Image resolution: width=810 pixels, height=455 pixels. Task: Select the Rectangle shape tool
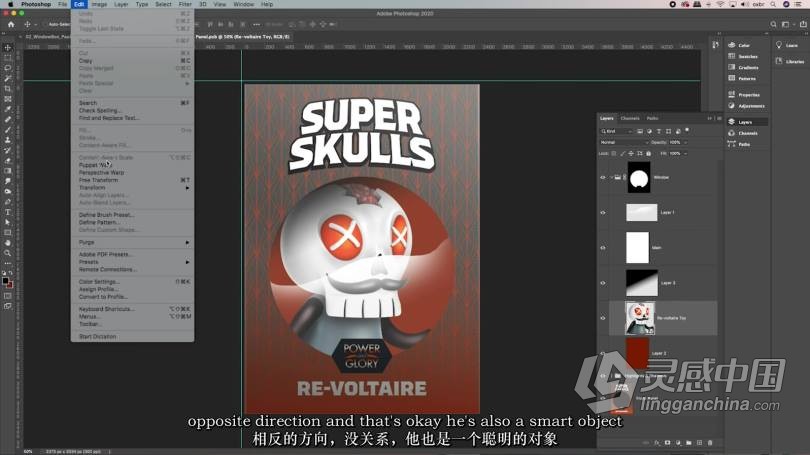click(x=7, y=232)
